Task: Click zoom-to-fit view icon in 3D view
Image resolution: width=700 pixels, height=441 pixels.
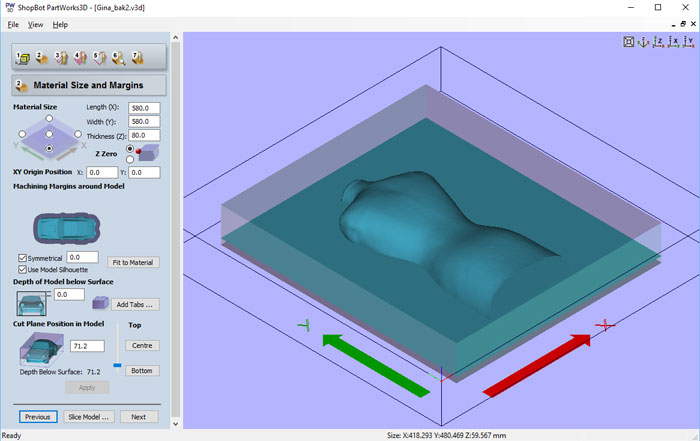Action: pos(629,42)
